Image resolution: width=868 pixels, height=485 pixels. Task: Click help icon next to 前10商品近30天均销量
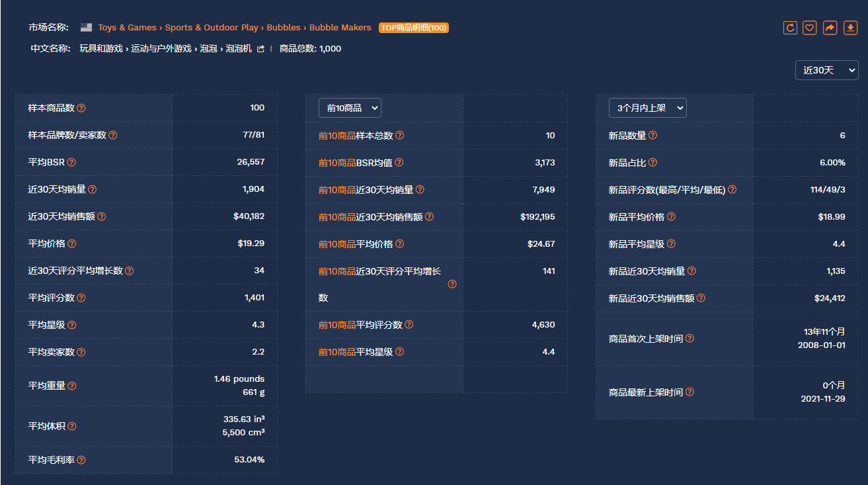click(x=420, y=190)
